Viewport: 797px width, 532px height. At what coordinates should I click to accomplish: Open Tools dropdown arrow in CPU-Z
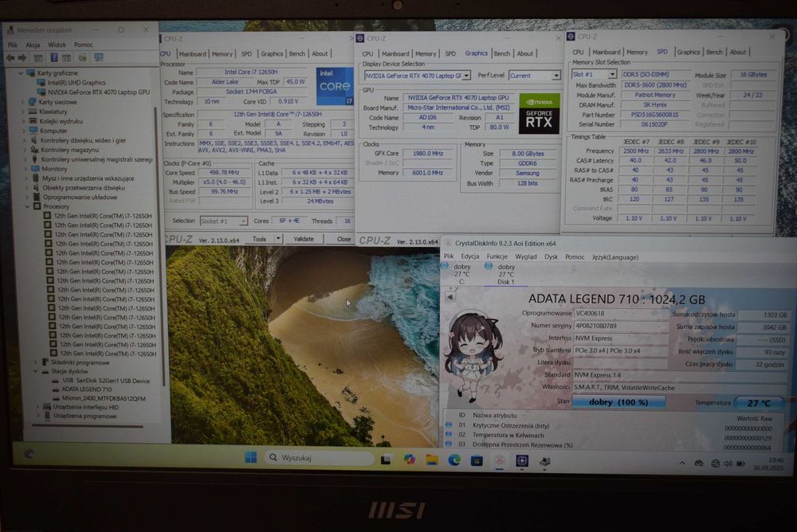tap(278, 239)
